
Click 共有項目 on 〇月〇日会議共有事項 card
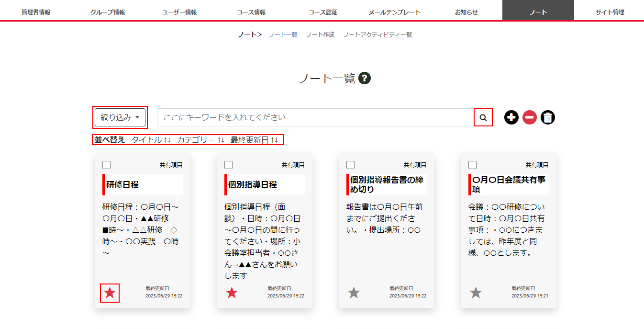[537, 165]
